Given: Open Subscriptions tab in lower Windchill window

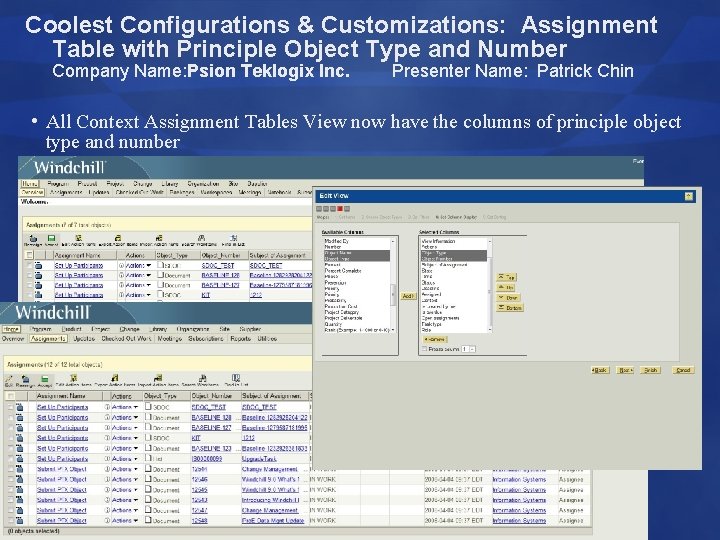Looking at the screenshot, I should click(206, 339).
